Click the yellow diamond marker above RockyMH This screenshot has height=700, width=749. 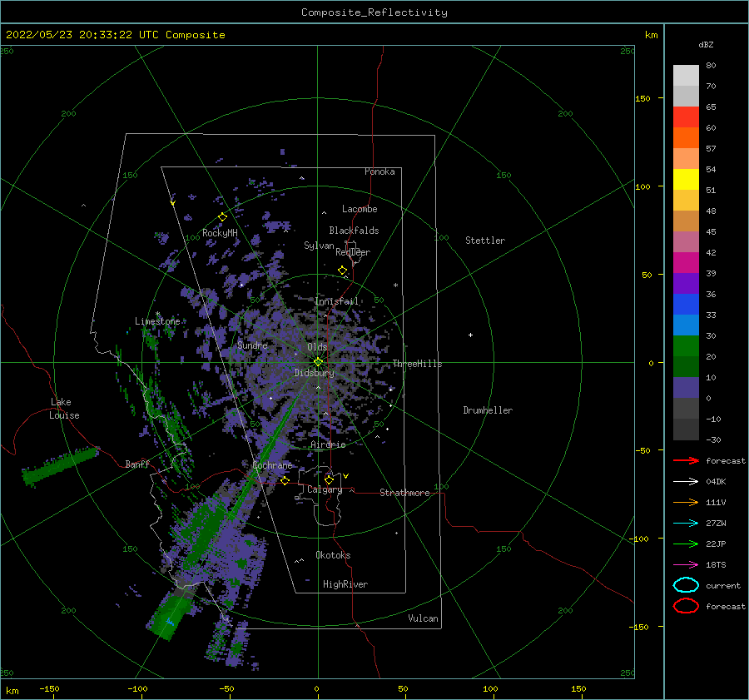click(222, 217)
